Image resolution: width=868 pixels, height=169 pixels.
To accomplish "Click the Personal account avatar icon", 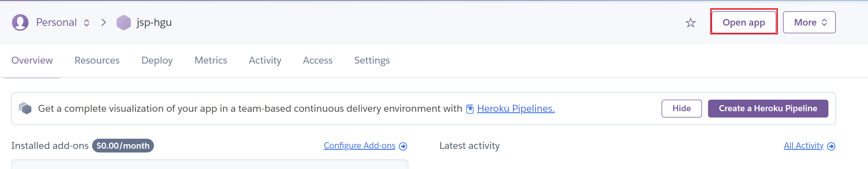I will [20, 23].
